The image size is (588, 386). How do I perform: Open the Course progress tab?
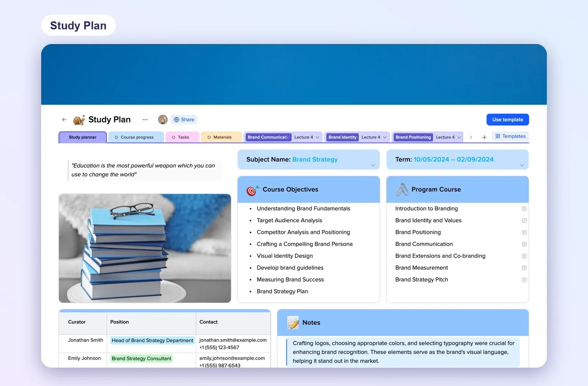(x=137, y=137)
